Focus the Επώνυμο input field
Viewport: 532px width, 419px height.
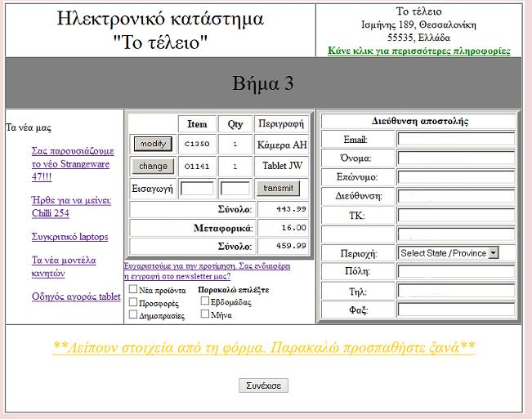coord(456,177)
